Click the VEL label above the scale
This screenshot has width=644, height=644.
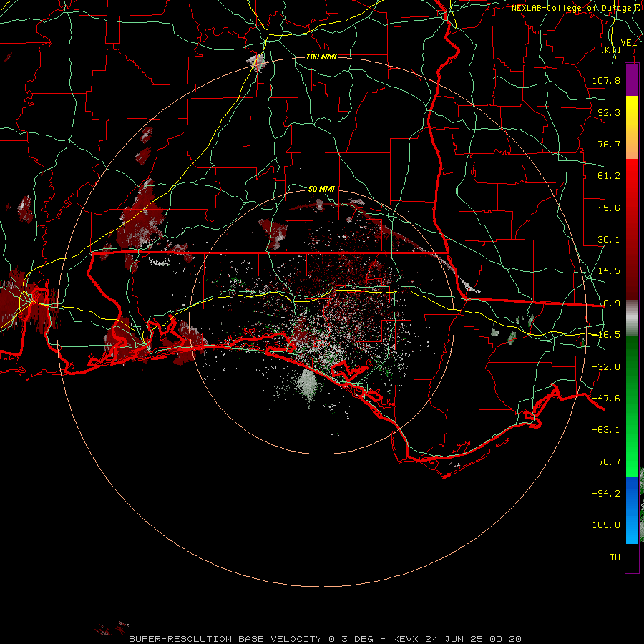click(628, 43)
